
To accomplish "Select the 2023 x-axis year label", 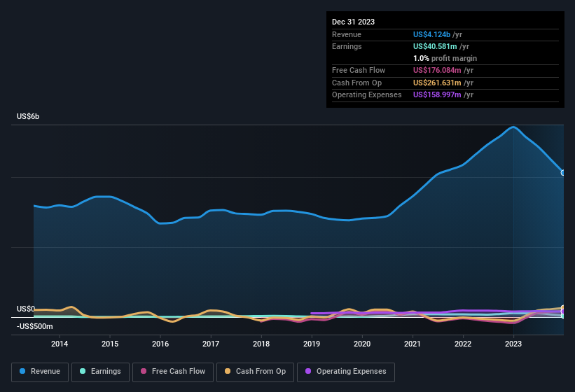I will tap(513, 344).
